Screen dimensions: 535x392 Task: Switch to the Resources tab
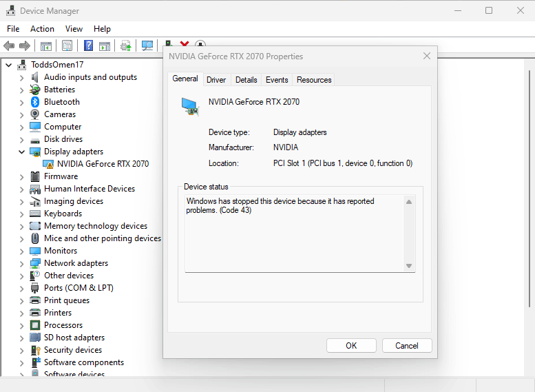[x=314, y=80]
